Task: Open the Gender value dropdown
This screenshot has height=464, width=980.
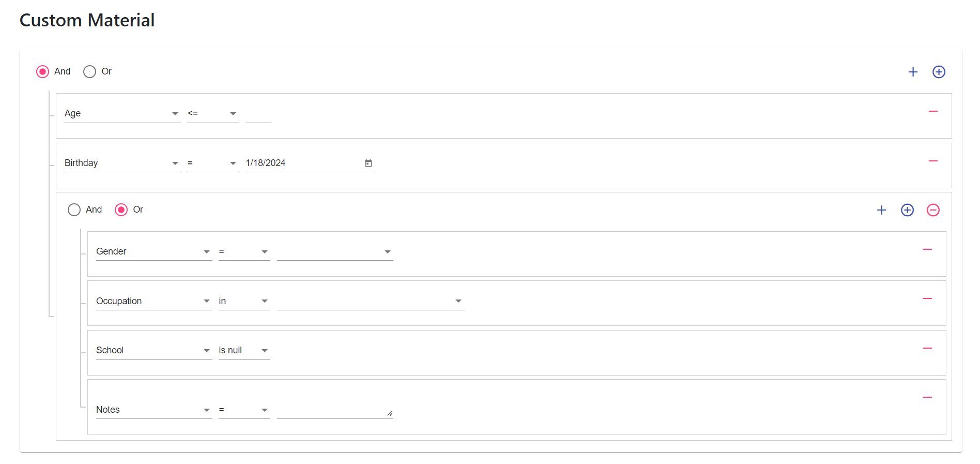Action: pos(335,251)
